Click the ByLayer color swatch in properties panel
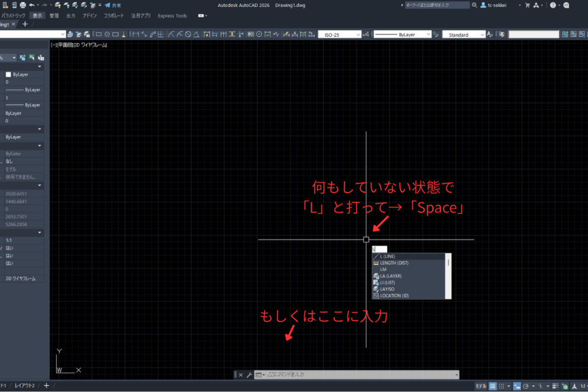The image size is (588, 392). (8, 75)
